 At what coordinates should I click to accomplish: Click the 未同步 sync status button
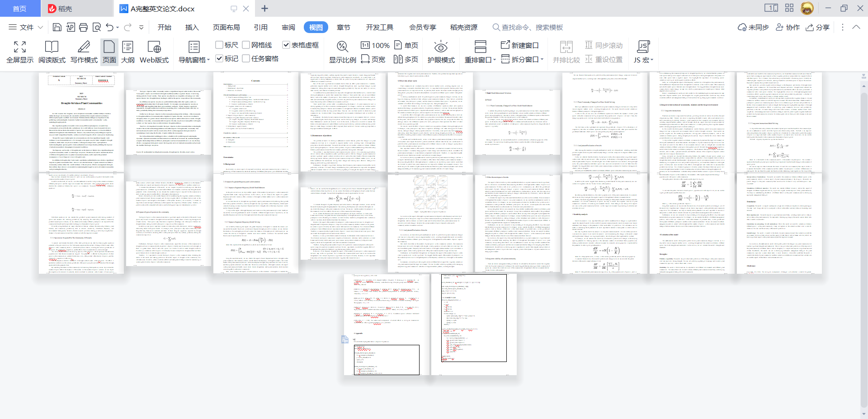[753, 28]
